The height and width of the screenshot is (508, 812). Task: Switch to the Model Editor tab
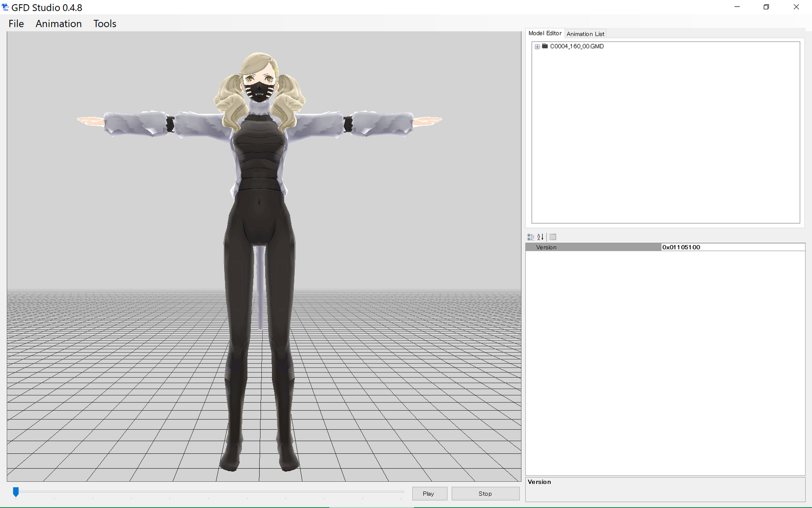click(545, 33)
